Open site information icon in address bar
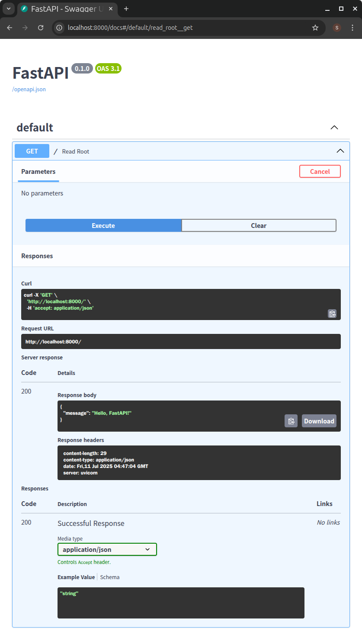 click(60, 28)
